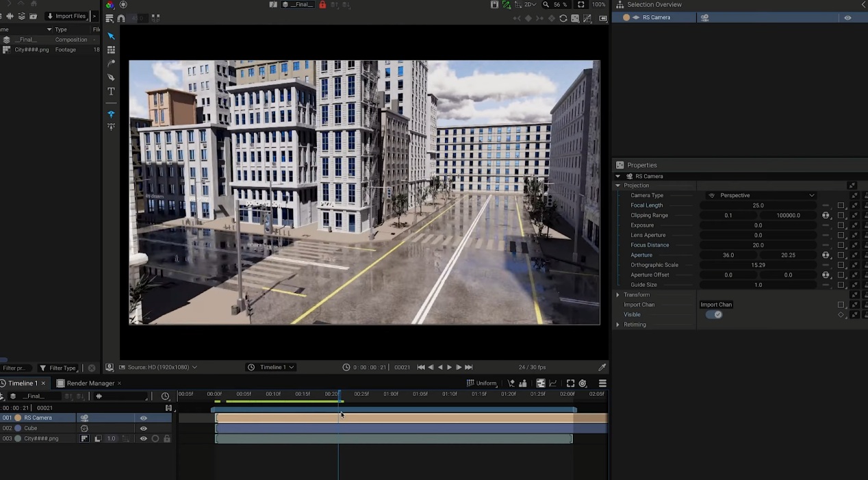Select the Text tool
868x480 pixels.
111,91
